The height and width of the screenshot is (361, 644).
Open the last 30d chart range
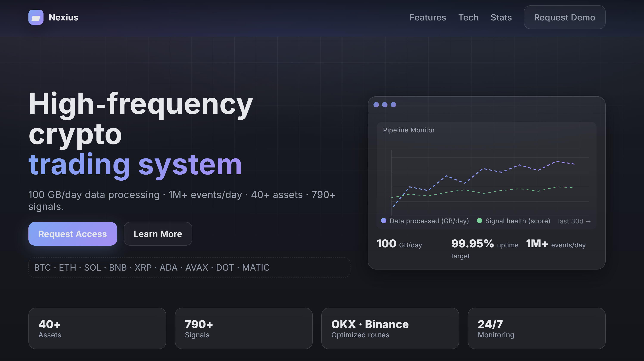(x=574, y=221)
